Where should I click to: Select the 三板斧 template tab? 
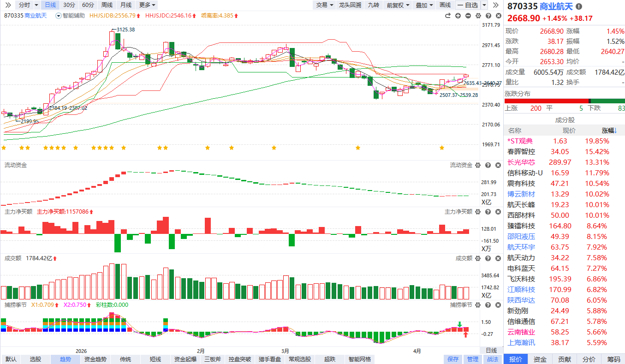click(x=213, y=359)
